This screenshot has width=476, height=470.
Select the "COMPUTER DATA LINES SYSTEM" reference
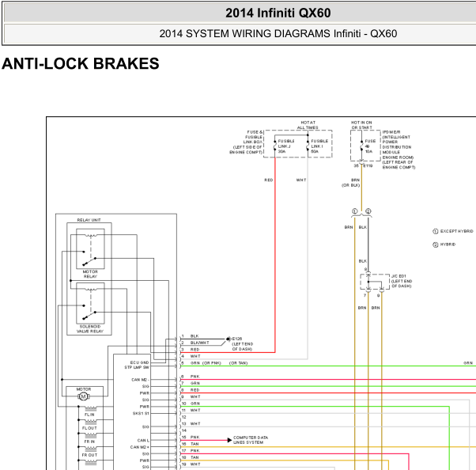point(251,440)
